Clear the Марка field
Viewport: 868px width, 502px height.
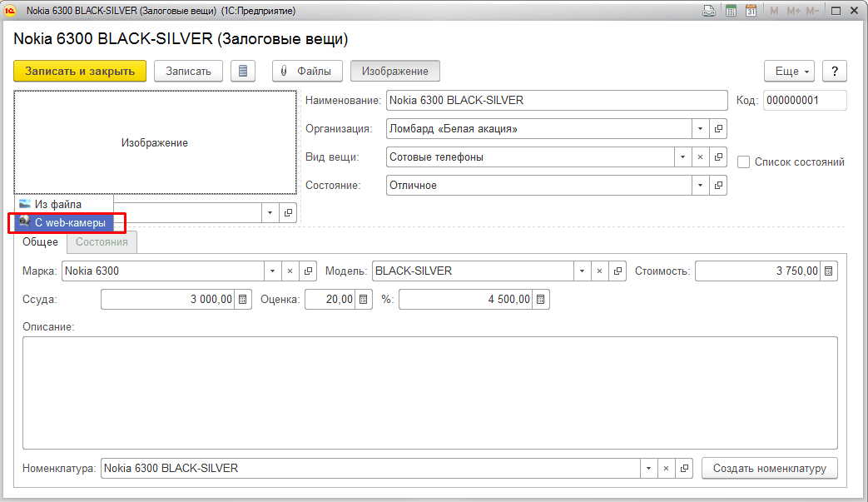tap(290, 271)
